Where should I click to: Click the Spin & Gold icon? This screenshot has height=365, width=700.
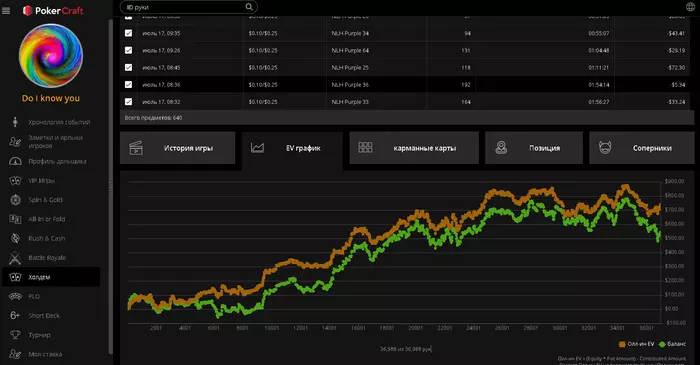pos(15,200)
